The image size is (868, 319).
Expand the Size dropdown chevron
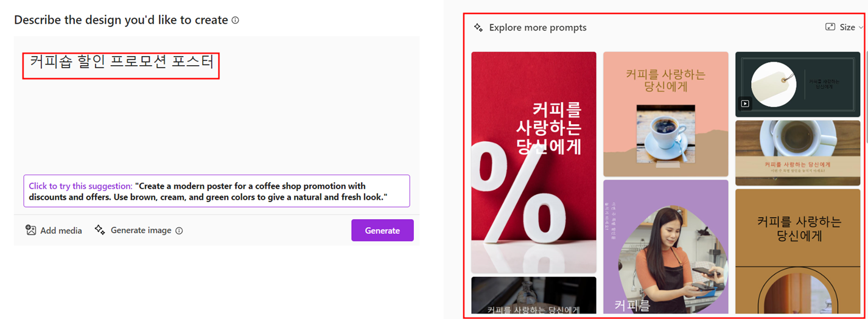[861, 27]
